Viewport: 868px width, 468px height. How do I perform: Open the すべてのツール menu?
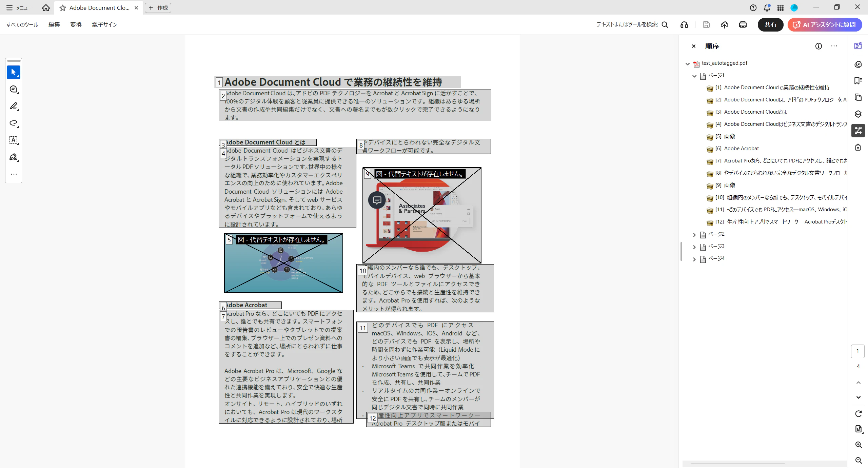click(22, 24)
